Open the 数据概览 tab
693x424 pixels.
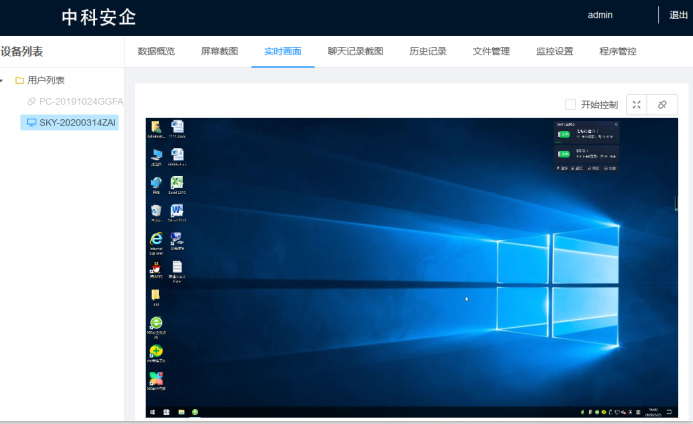coord(156,51)
